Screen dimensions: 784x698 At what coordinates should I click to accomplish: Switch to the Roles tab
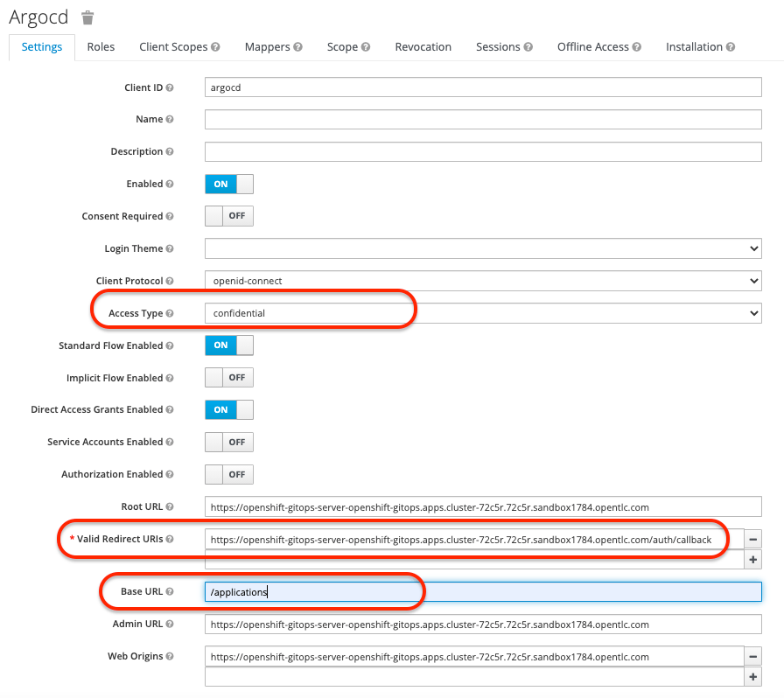point(101,47)
